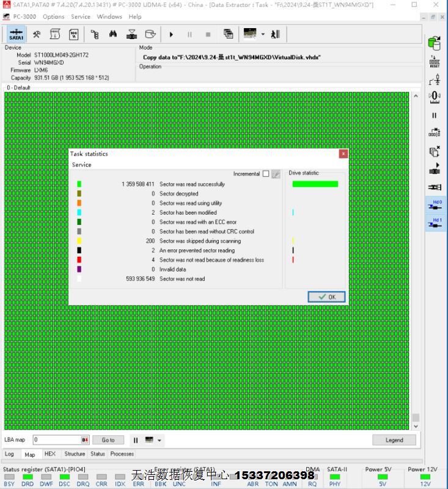Select the Hd 1 head icon
This screenshot has width=448, height=489.
pyautogui.click(x=436, y=222)
